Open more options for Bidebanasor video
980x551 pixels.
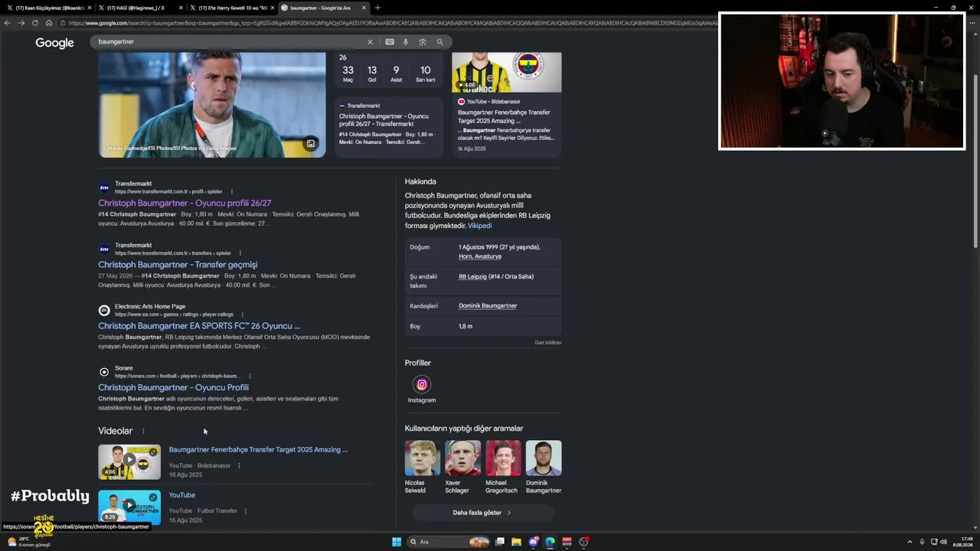click(239, 465)
